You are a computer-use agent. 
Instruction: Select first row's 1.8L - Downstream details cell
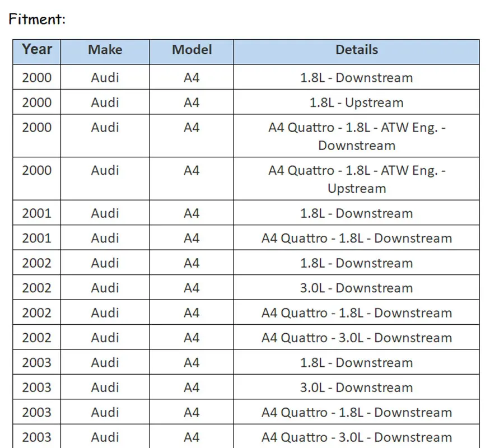click(357, 77)
